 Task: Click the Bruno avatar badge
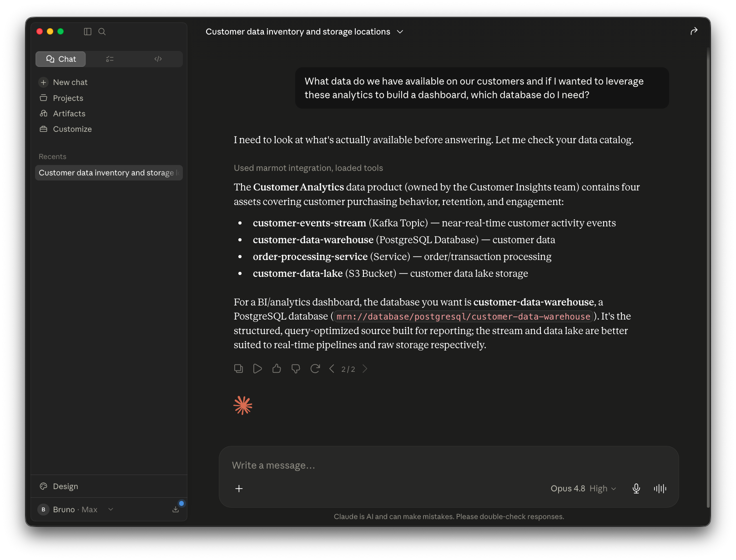43,510
